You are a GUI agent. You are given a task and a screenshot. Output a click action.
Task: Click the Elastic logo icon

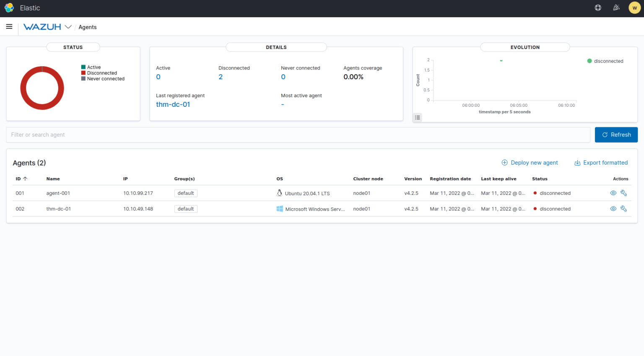click(x=9, y=8)
